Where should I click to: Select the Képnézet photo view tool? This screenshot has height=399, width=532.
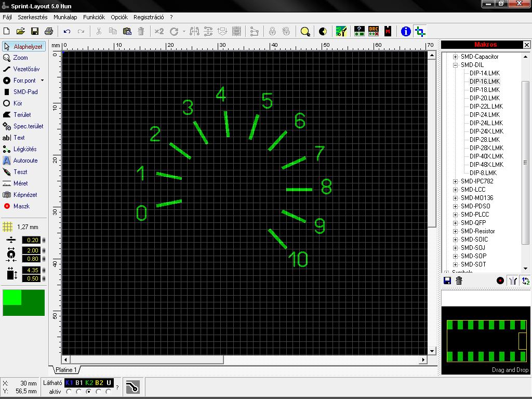pyautogui.click(x=20, y=195)
